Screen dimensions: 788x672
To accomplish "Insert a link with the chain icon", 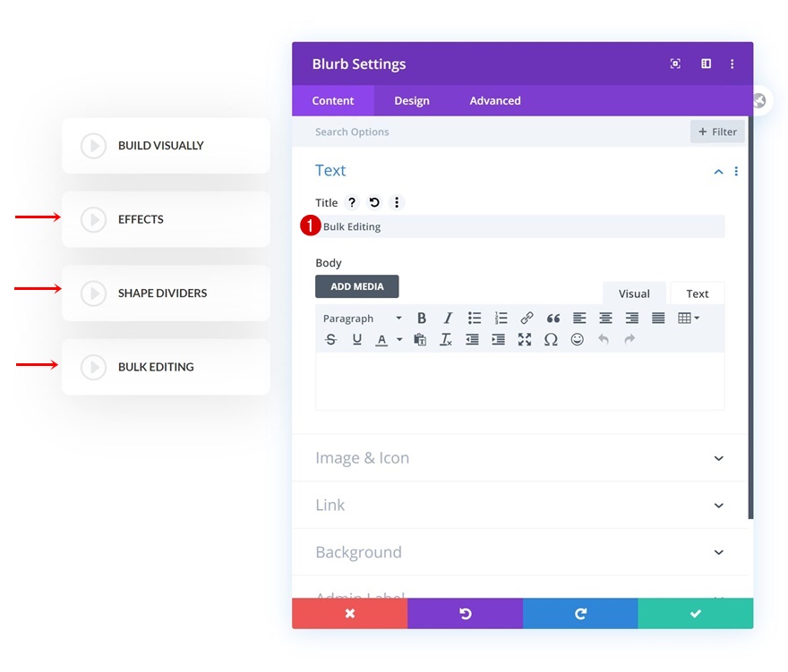I will (527, 318).
